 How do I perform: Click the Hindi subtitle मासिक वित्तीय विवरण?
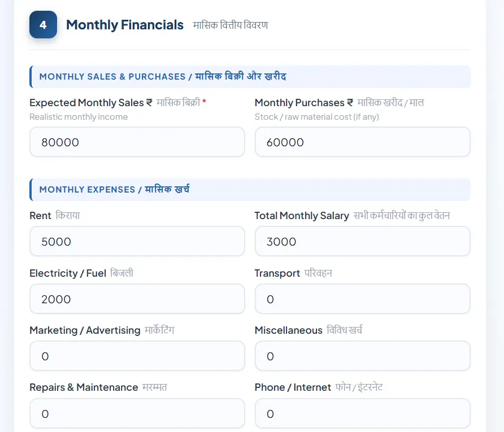pos(231,25)
